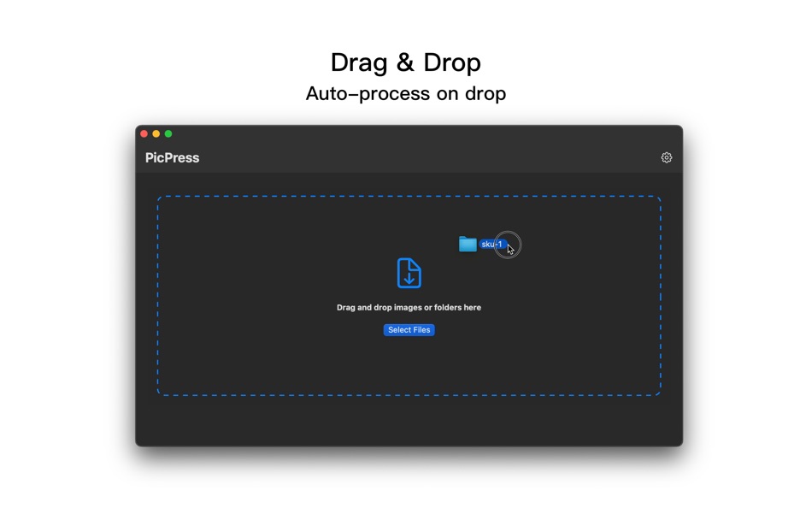812x508 pixels.
Task: Click the blue file-download icon in the drop zone
Action: [x=409, y=273]
